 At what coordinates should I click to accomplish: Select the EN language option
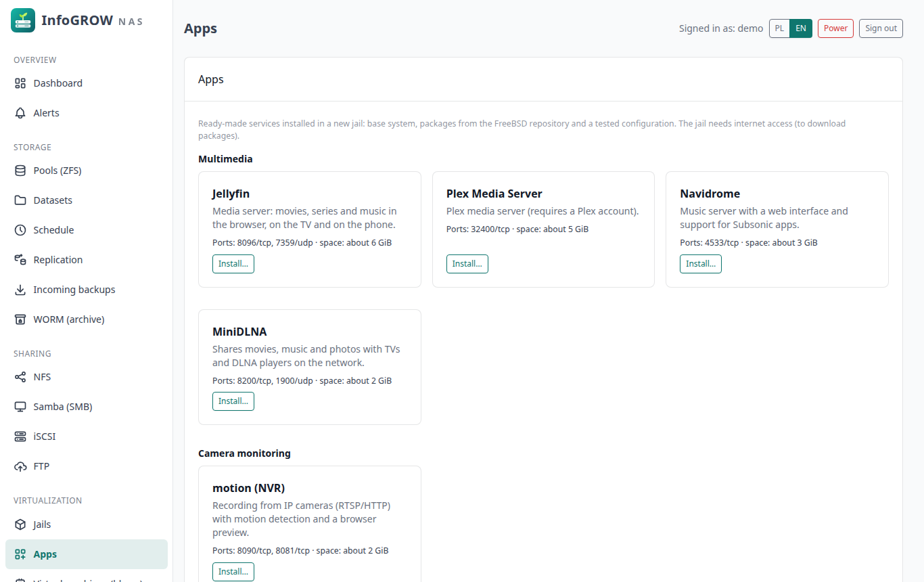801,28
